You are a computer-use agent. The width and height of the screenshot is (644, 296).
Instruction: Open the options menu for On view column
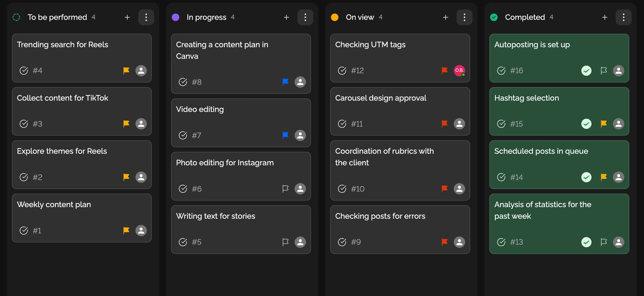click(464, 17)
